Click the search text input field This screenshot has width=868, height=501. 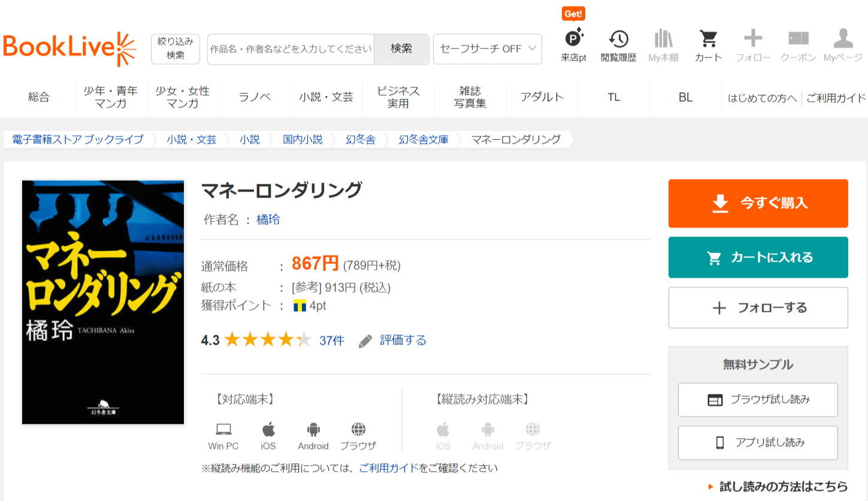291,49
